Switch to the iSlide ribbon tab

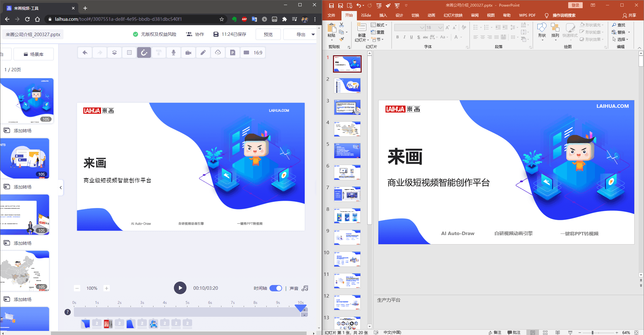(x=366, y=15)
